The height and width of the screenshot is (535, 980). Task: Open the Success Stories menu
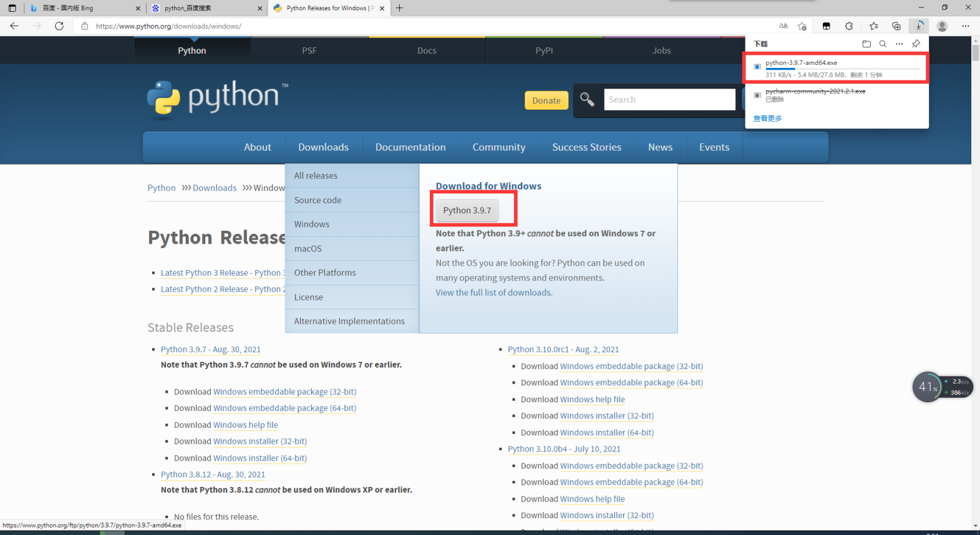coord(586,147)
